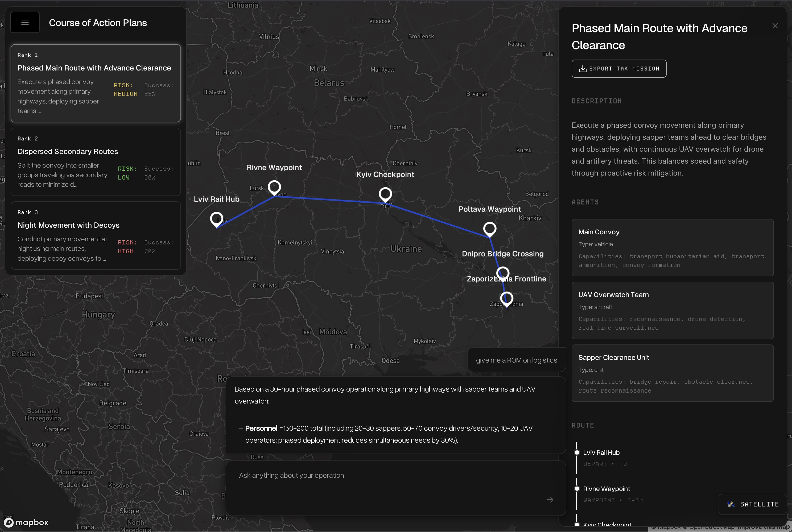Click the Lviv Rail Hub map pin
The image size is (792, 532).
pyautogui.click(x=217, y=219)
